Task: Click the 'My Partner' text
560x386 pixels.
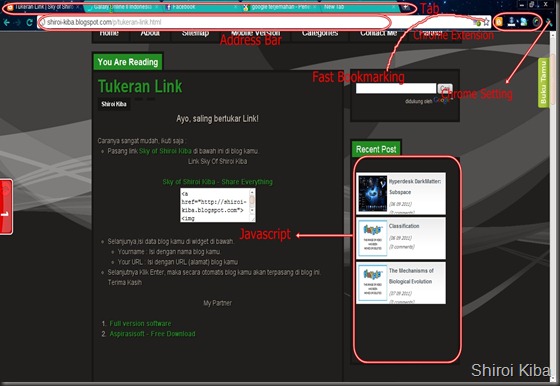Action: tap(218, 303)
